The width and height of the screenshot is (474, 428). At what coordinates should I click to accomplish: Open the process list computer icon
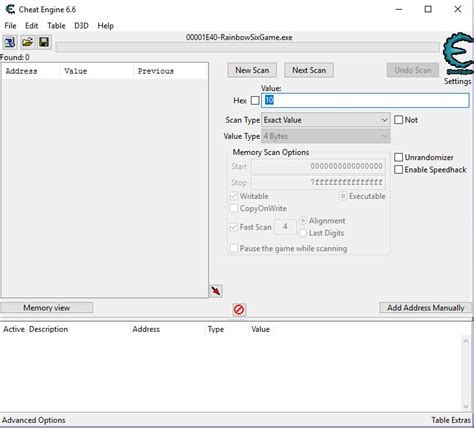pos(10,42)
